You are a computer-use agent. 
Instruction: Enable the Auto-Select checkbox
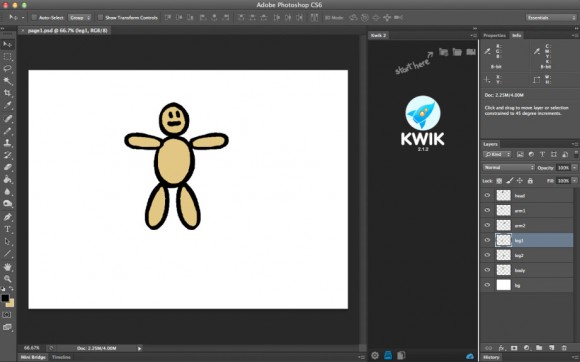[x=34, y=17]
